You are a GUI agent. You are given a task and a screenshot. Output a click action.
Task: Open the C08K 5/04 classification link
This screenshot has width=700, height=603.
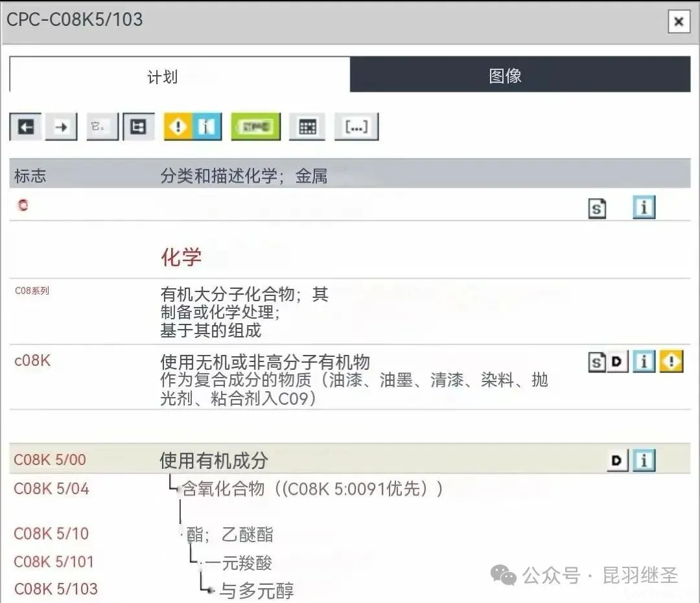click(51, 489)
